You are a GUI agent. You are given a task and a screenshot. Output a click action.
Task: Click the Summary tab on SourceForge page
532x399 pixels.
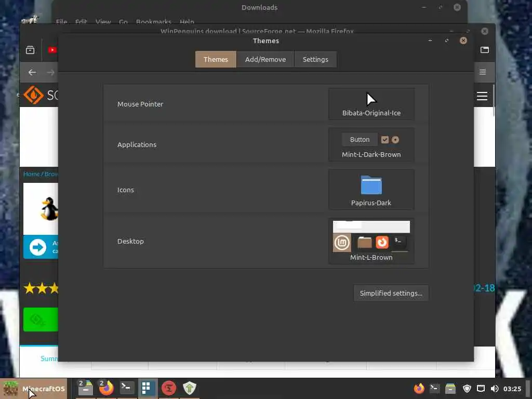pos(49,358)
